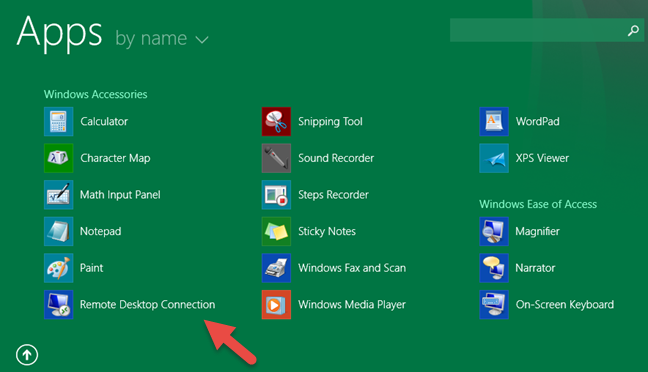
Task: Click the Remote Desktop Connection icon
Action: coord(59,305)
